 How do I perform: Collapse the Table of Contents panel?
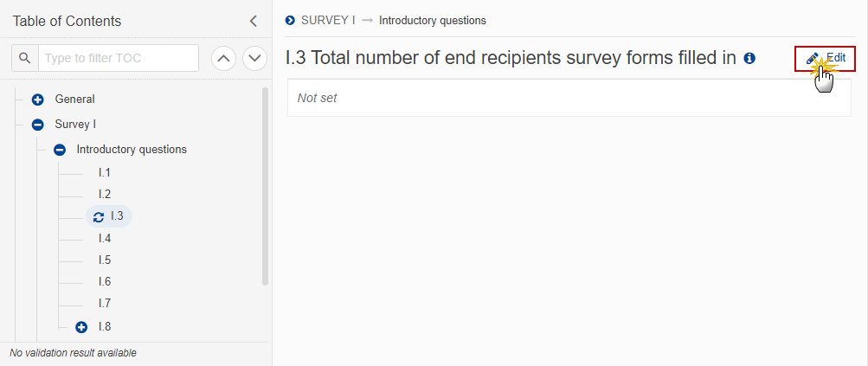(253, 21)
